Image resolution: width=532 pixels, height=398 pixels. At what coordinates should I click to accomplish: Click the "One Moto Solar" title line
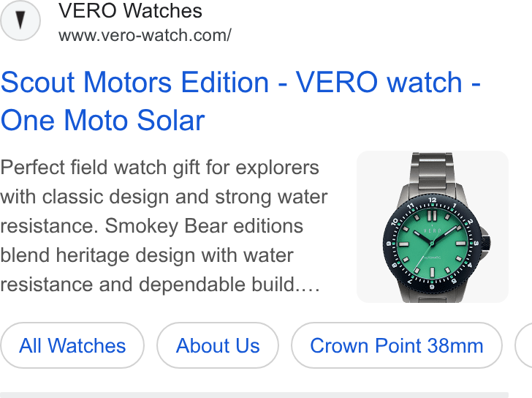coord(103,120)
